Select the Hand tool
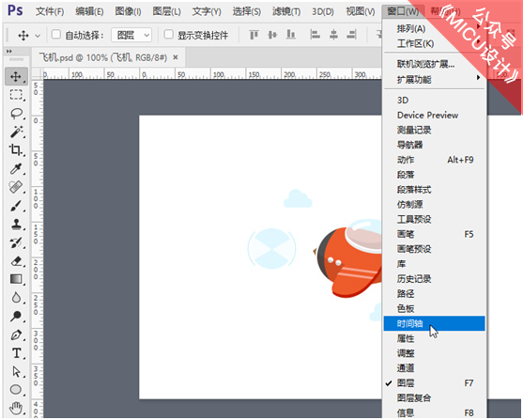This screenshot has height=420, width=523. (16, 408)
